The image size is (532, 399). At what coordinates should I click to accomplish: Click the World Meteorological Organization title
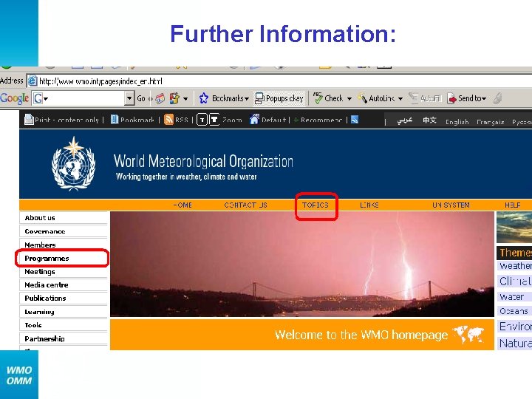tap(203, 161)
